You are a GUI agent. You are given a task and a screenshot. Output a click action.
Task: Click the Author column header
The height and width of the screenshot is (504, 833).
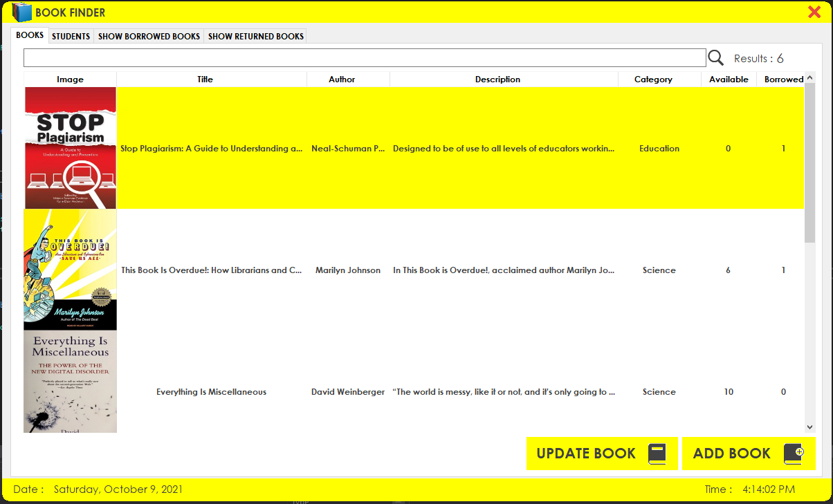point(342,80)
